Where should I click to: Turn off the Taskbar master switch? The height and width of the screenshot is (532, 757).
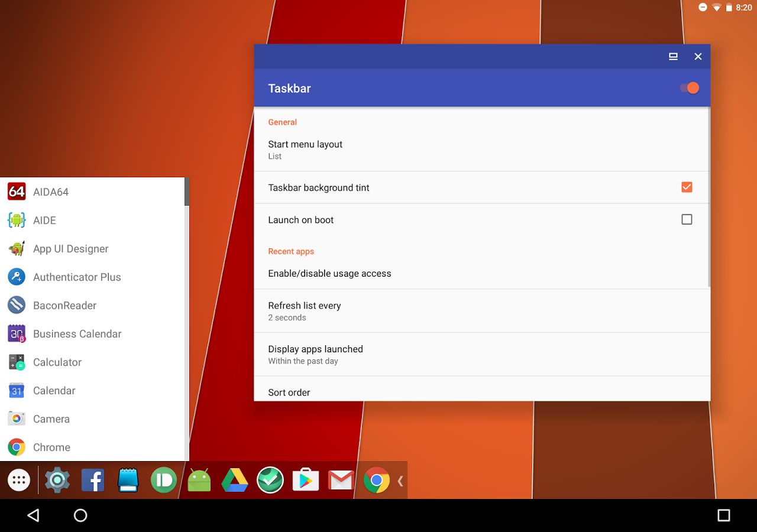click(x=689, y=88)
